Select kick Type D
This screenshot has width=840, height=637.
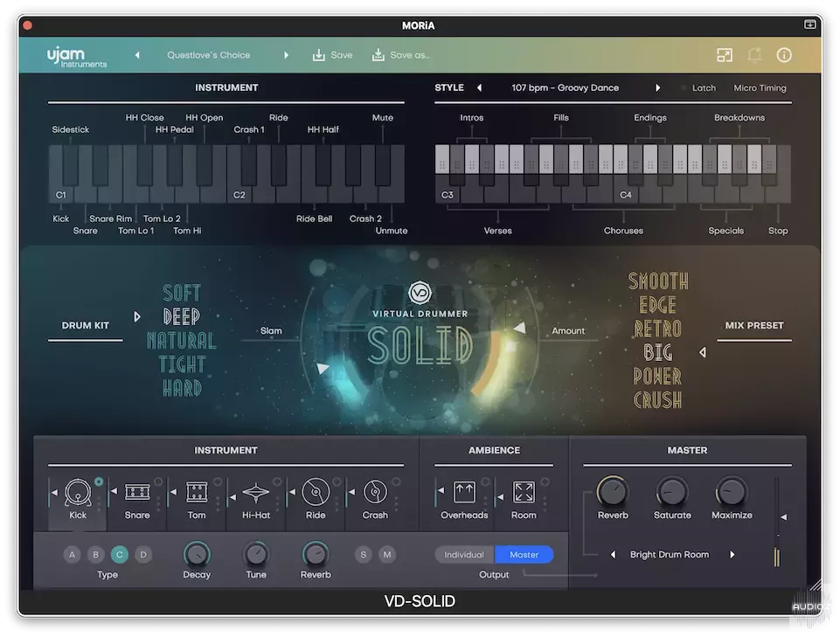[143, 555]
